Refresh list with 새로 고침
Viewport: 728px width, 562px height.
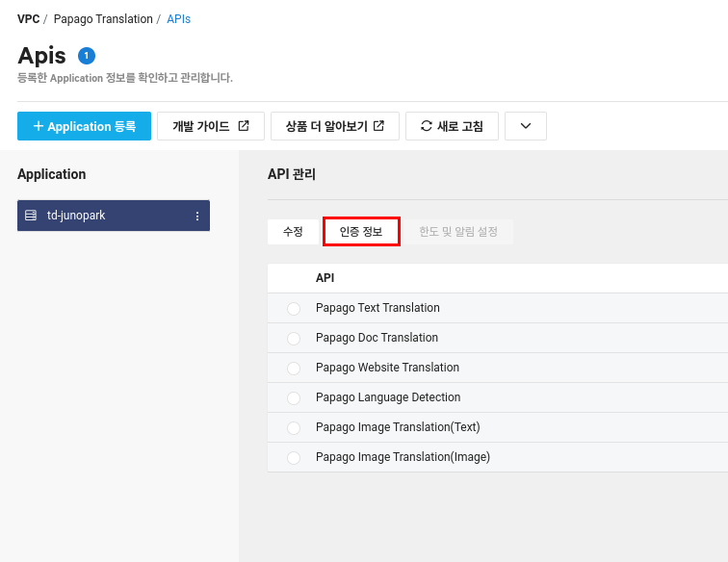pyautogui.click(x=452, y=126)
